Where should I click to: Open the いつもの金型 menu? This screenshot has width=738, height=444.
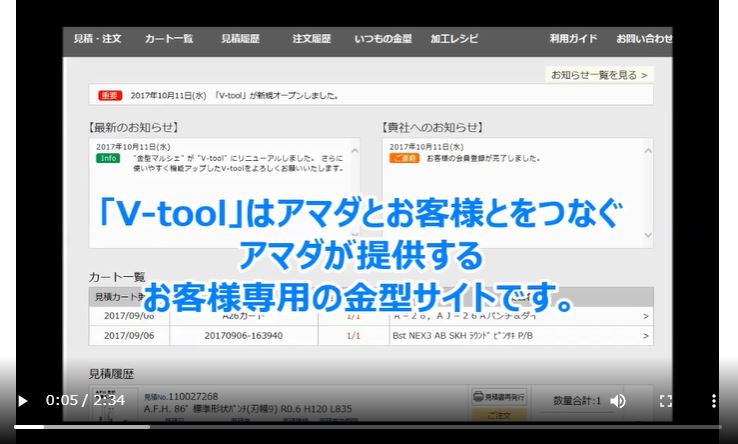pos(383,39)
